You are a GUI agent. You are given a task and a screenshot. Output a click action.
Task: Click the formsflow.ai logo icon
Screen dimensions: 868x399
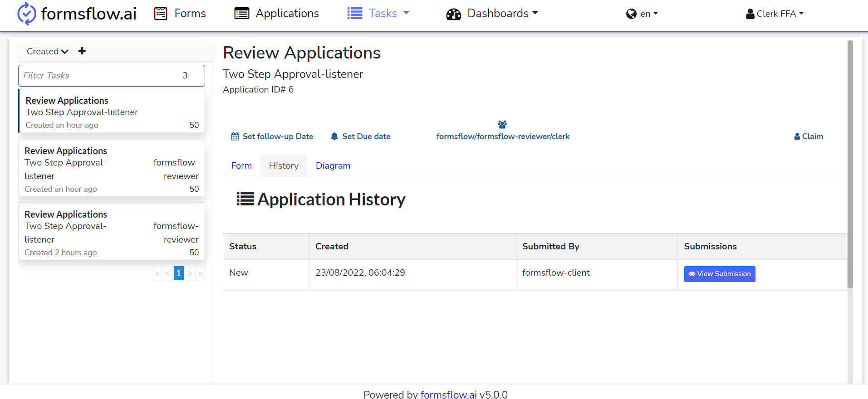click(26, 14)
